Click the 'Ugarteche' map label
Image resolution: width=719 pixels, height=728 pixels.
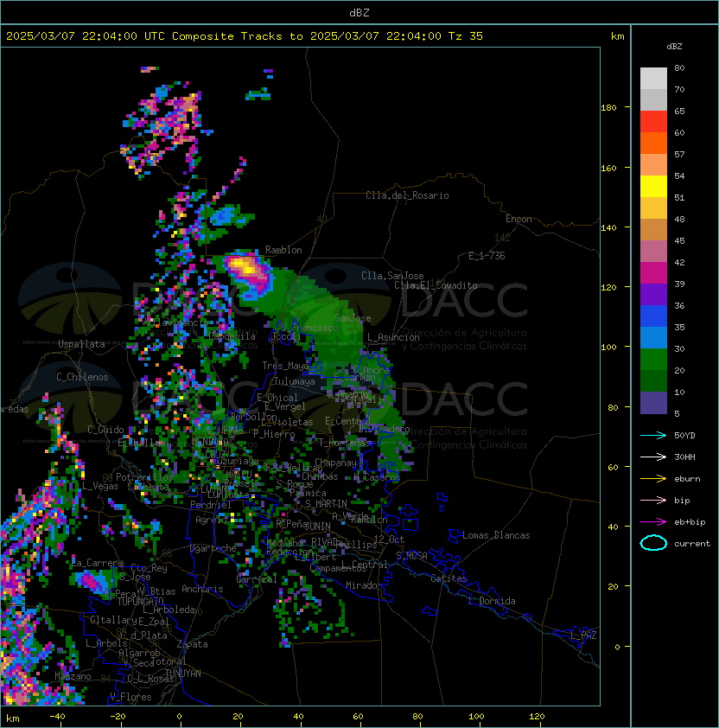tap(213, 548)
